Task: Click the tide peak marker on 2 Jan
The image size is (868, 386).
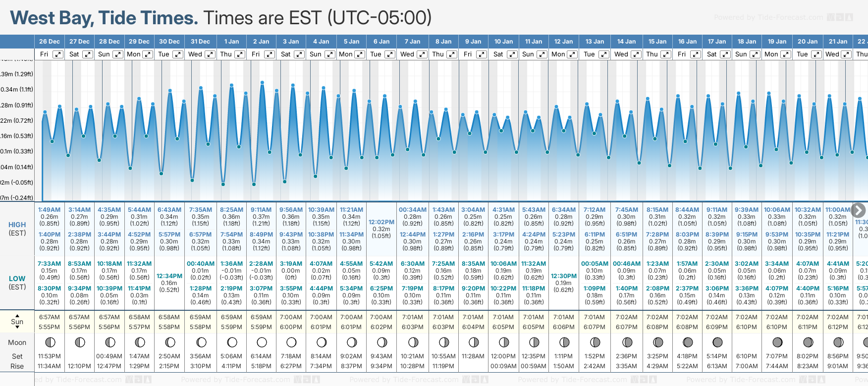Action: click(262, 82)
